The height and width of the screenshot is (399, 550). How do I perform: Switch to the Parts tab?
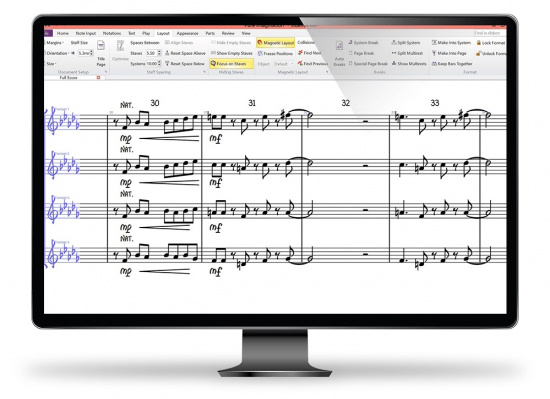(x=210, y=33)
